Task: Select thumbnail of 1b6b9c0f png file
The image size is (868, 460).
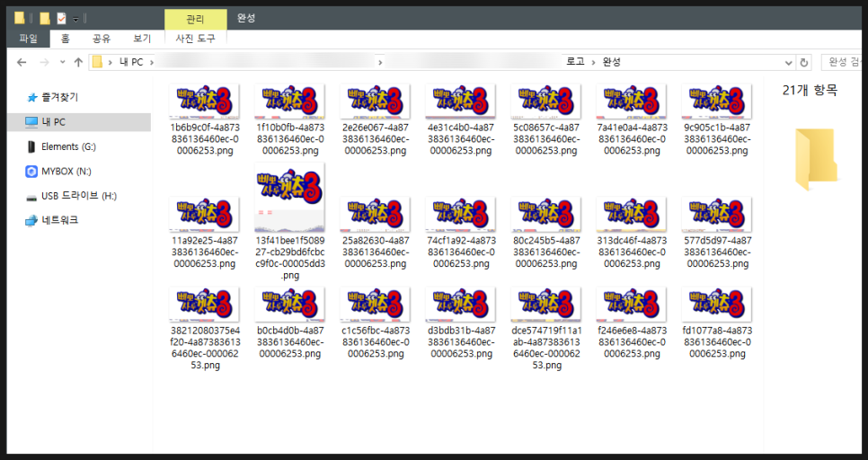Action: (x=204, y=102)
